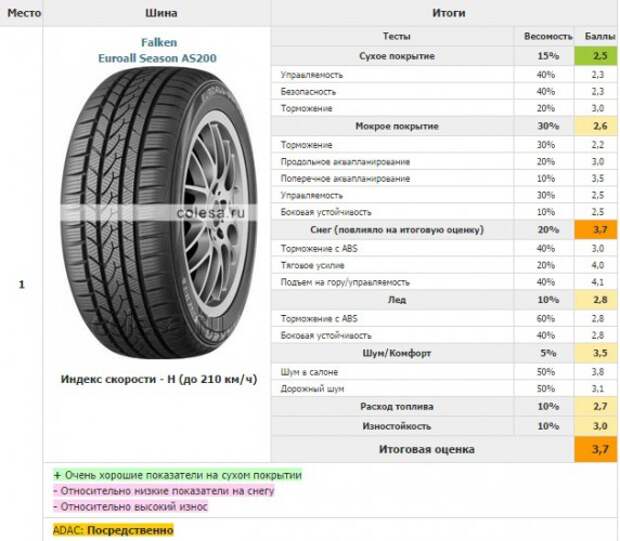The width and height of the screenshot is (620, 541).
Task: Select the Мокрое покрытие category row
Action: point(397,126)
